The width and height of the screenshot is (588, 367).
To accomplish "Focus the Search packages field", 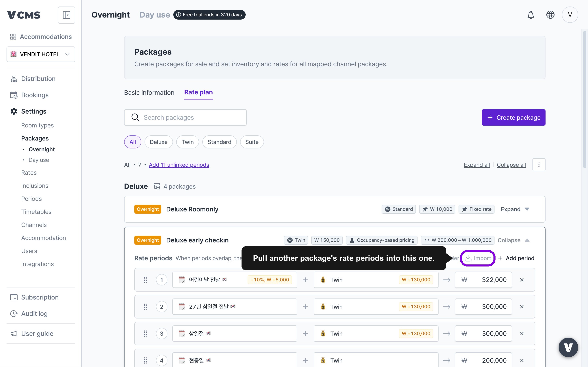I will click(185, 117).
